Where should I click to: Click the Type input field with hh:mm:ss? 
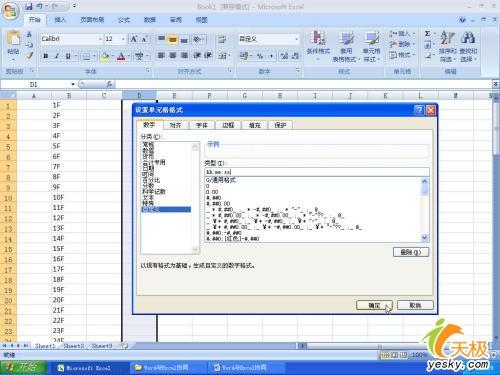317,172
